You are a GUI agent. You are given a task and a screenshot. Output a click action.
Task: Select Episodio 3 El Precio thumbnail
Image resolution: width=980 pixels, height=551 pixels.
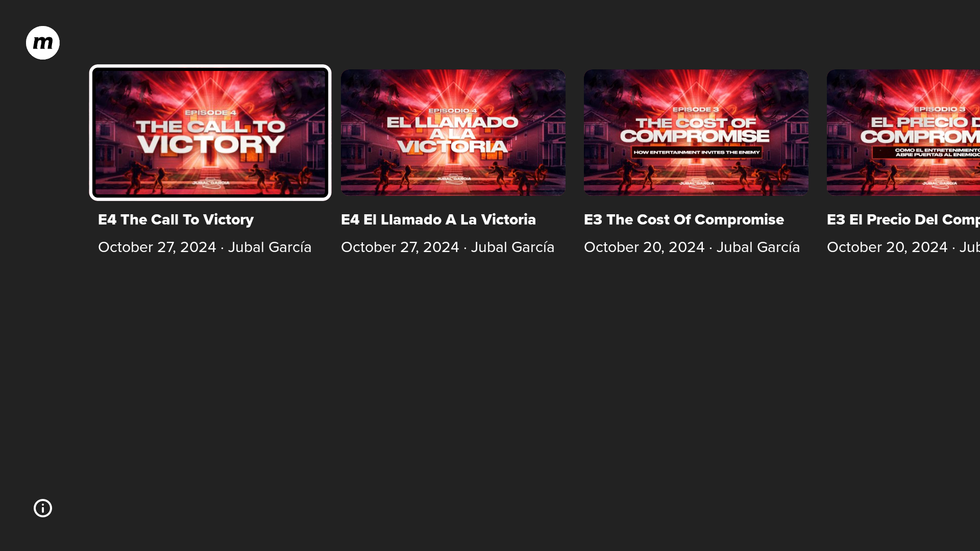pos(903,133)
